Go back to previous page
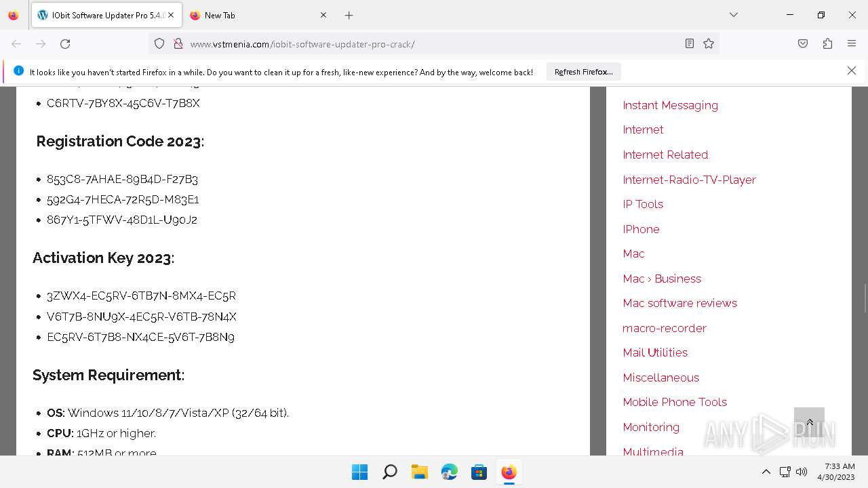Screen dimensions: 868x488 click(x=16, y=44)
